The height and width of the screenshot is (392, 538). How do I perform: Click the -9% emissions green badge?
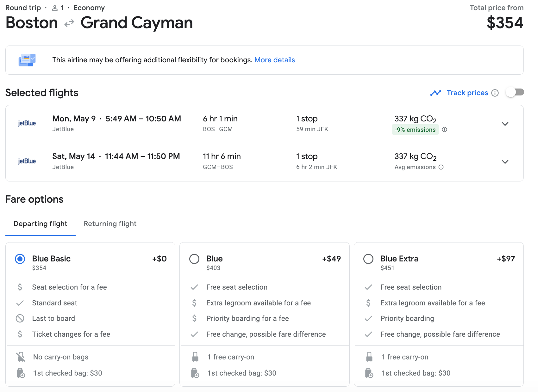point(415,130)
